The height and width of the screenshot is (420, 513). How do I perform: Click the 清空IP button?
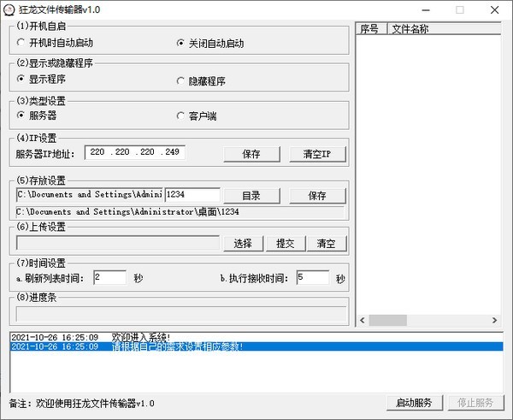click(x=317, y=154)
